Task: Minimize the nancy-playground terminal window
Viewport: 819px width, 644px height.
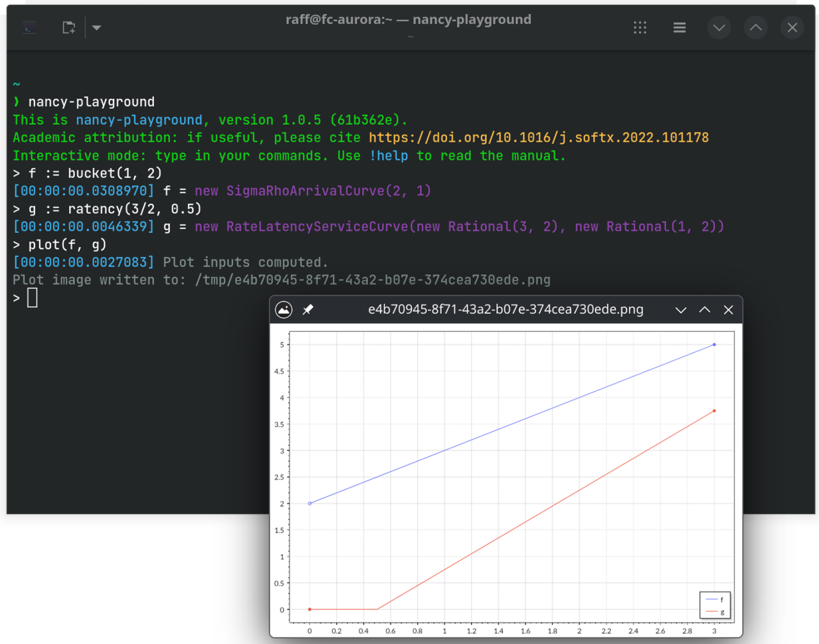Action: 719,27
